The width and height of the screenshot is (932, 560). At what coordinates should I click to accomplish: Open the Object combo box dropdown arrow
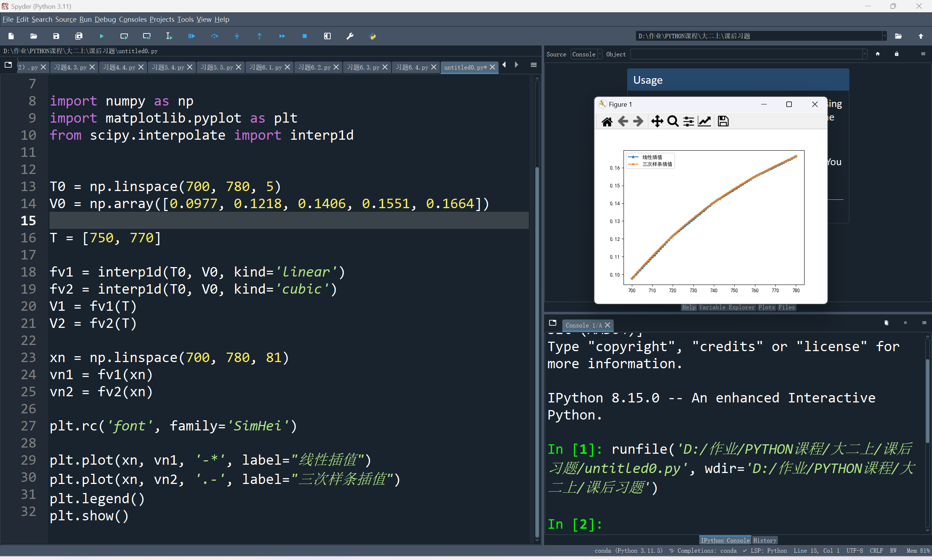click(864, 54)
